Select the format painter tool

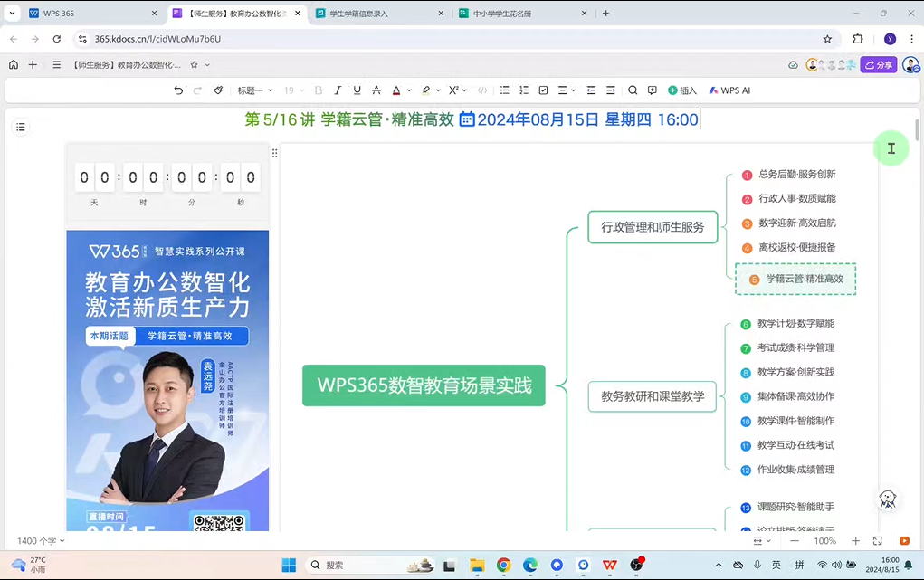click(218, 90)
